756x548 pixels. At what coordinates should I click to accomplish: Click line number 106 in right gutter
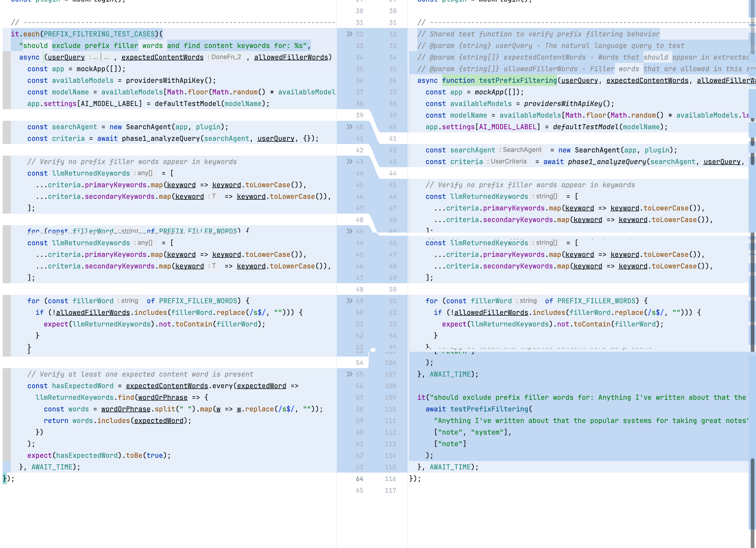click(390, 363)
